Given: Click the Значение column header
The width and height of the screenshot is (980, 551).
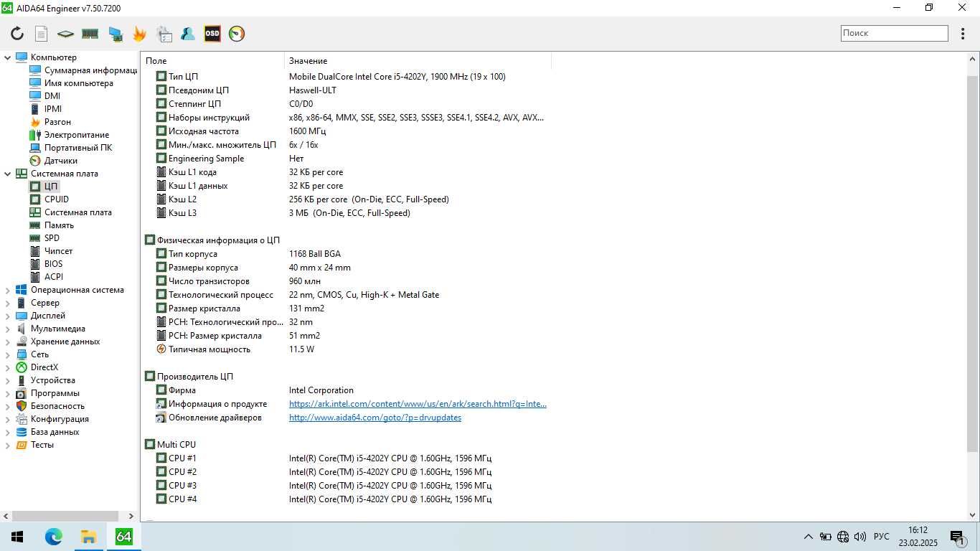Looking at the screenshot, I should point(418,61).
